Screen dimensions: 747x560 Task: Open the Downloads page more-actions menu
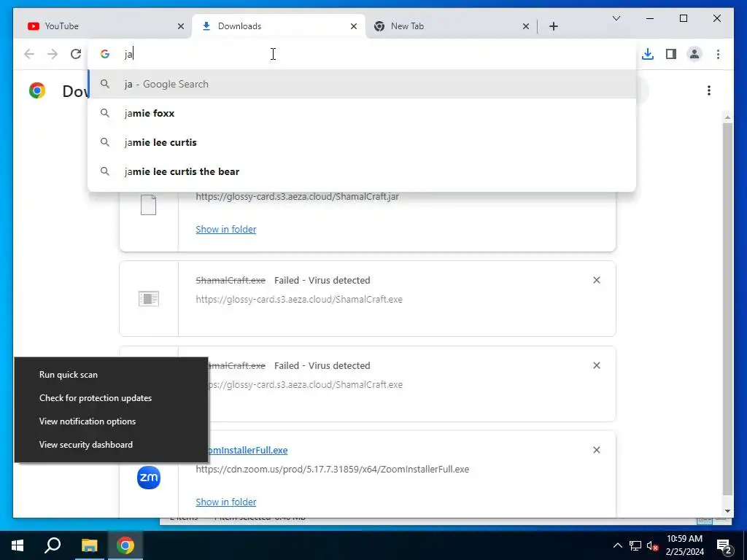pyautogui.click(x=709, y=90)
